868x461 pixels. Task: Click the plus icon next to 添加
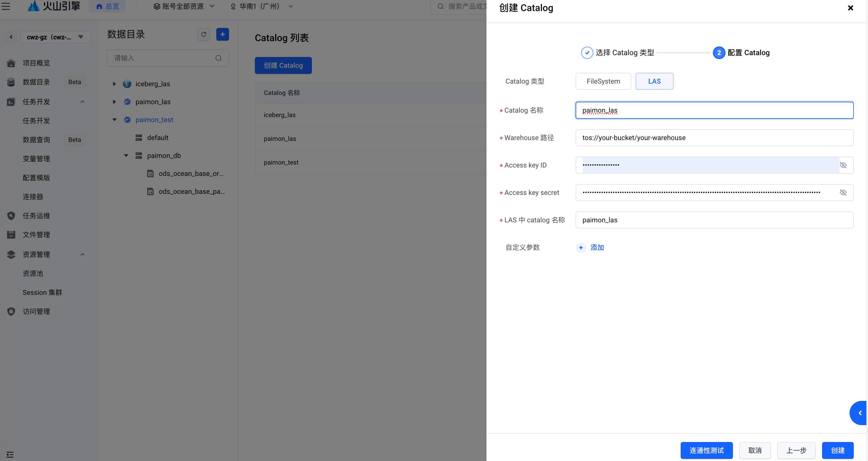[x=581, y=247]
